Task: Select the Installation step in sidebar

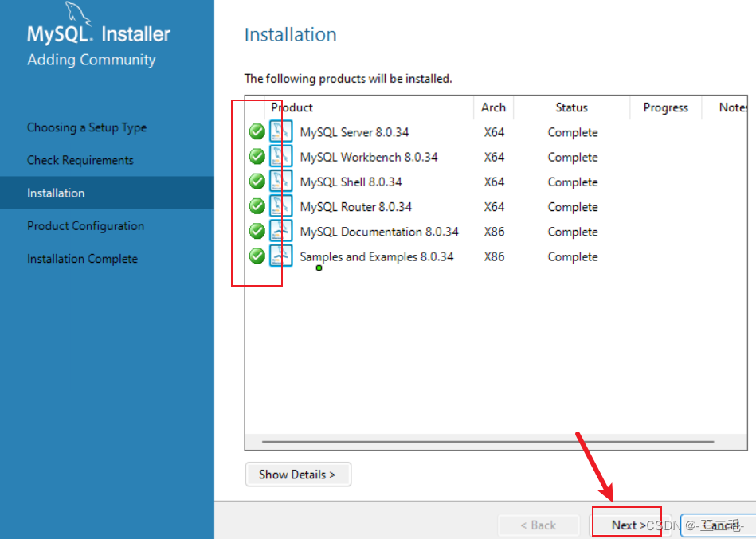Action: (x=107, y=193)
